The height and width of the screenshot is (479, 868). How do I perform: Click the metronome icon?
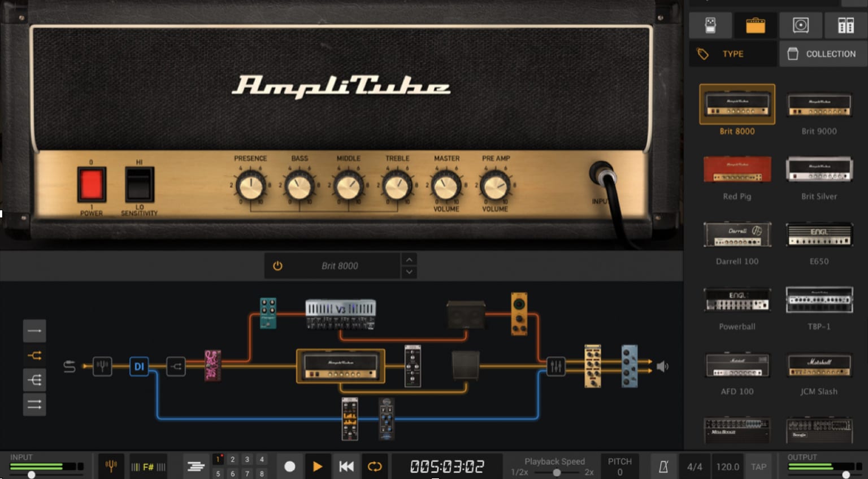[663, 467]
